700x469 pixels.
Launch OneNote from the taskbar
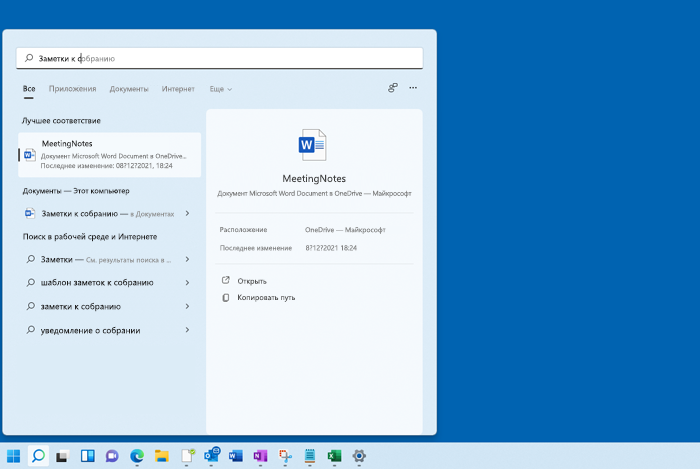pyautogui.click(x=260, y=456)
